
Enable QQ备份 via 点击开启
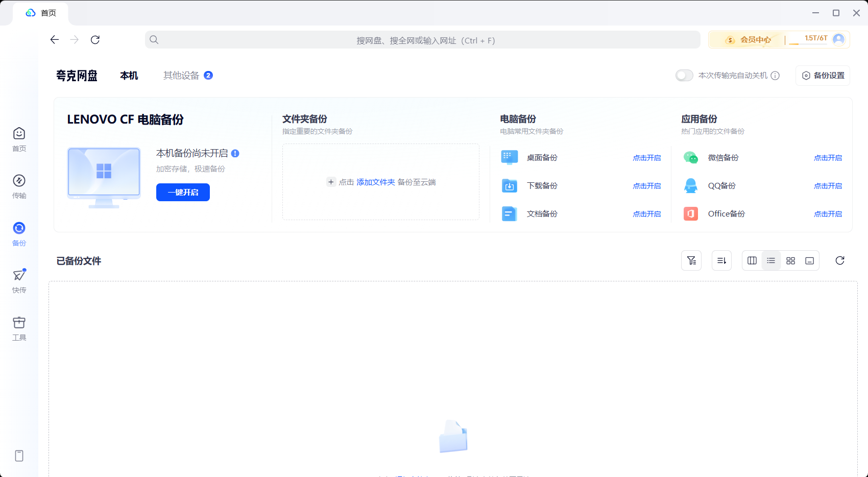tap(828, 186)
